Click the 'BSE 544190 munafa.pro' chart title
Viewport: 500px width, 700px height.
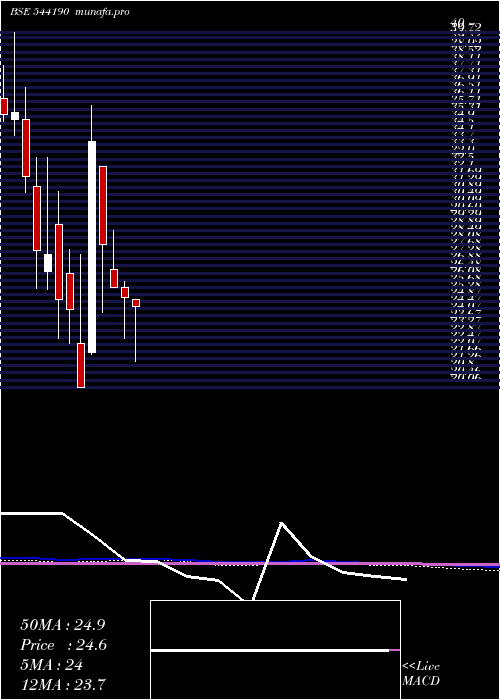point(70,12)
